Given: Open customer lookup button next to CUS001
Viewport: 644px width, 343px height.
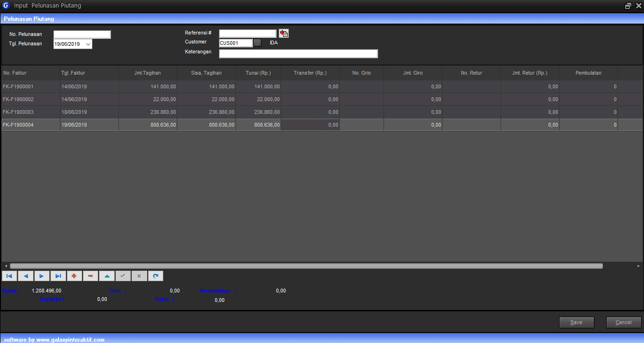Looking at the screenshot, I should [257, 43].
